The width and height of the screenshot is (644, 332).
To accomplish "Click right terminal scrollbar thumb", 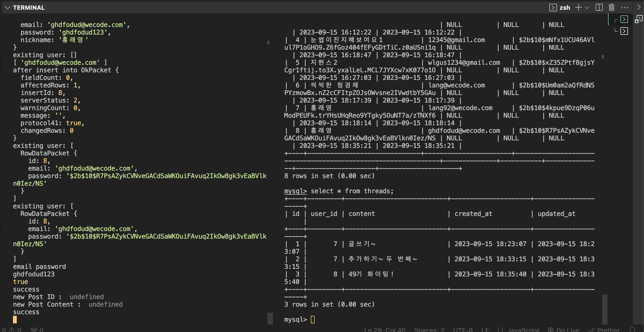I will [x=605, y=309].
